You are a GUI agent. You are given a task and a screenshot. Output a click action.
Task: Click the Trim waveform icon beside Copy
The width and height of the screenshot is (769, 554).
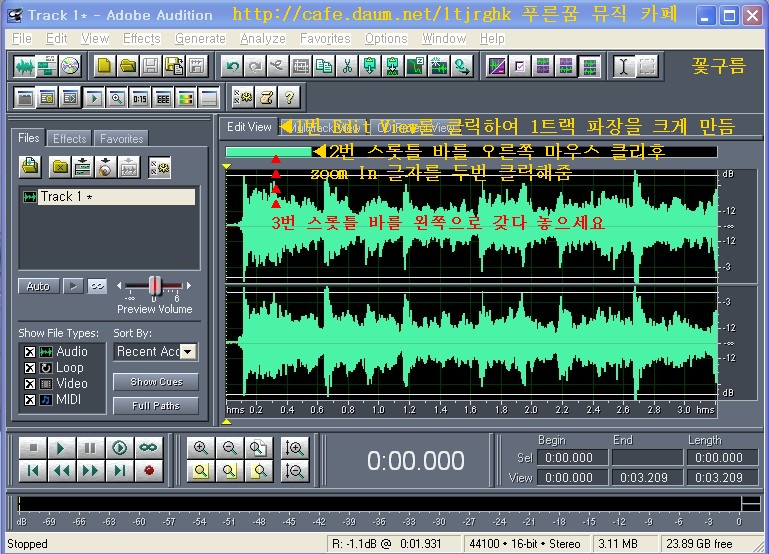[301, 66]
